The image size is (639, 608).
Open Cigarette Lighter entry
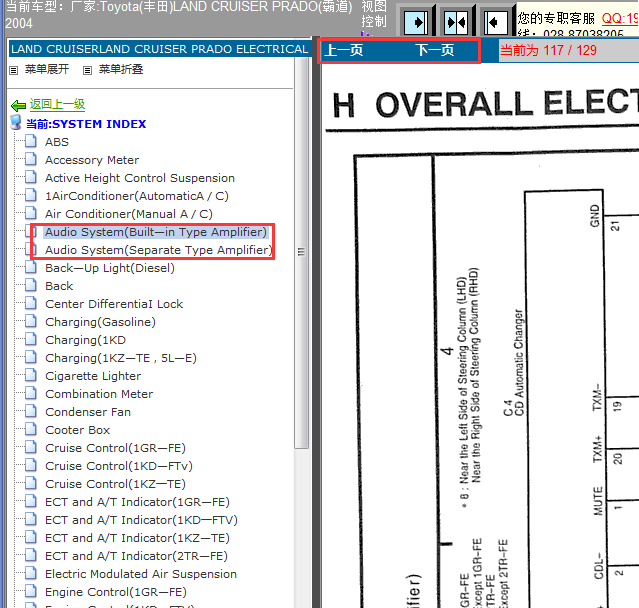pos(93,376)
